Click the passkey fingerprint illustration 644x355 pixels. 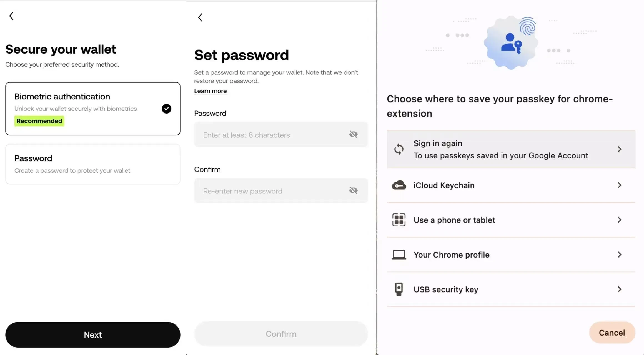click(x=511, y=42)
